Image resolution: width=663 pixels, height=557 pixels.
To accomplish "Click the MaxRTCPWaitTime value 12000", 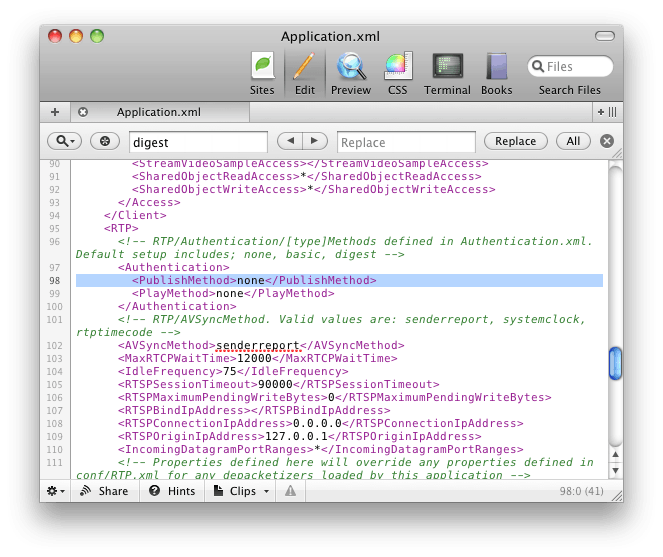I will coord(254,359).
